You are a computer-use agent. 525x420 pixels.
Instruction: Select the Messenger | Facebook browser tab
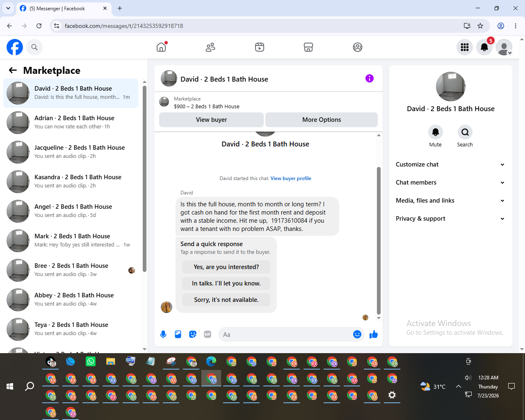click(64, 9)
